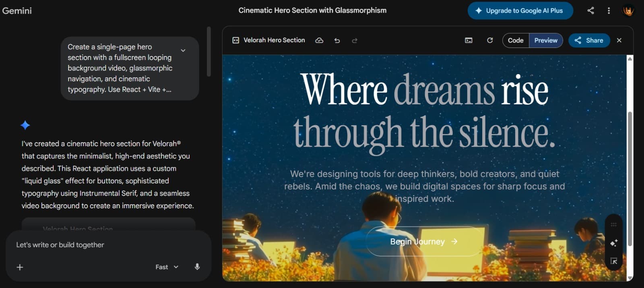This screenshot has height=288, width=644.
Task: Click the conversation title Cinematic Hero Section
Action: pyautogui.click(x=312, y=10)
